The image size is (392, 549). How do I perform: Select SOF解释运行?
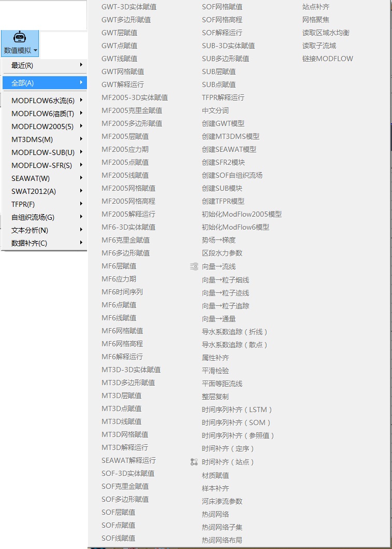[222, 33]
